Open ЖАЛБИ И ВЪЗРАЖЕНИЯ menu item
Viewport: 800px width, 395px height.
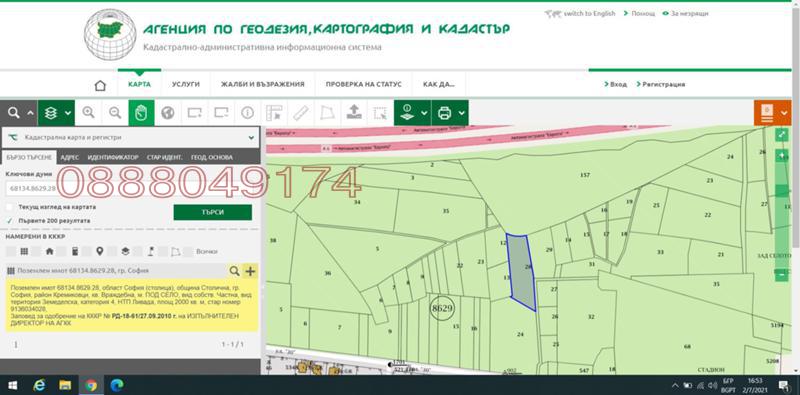pos(263,84)
